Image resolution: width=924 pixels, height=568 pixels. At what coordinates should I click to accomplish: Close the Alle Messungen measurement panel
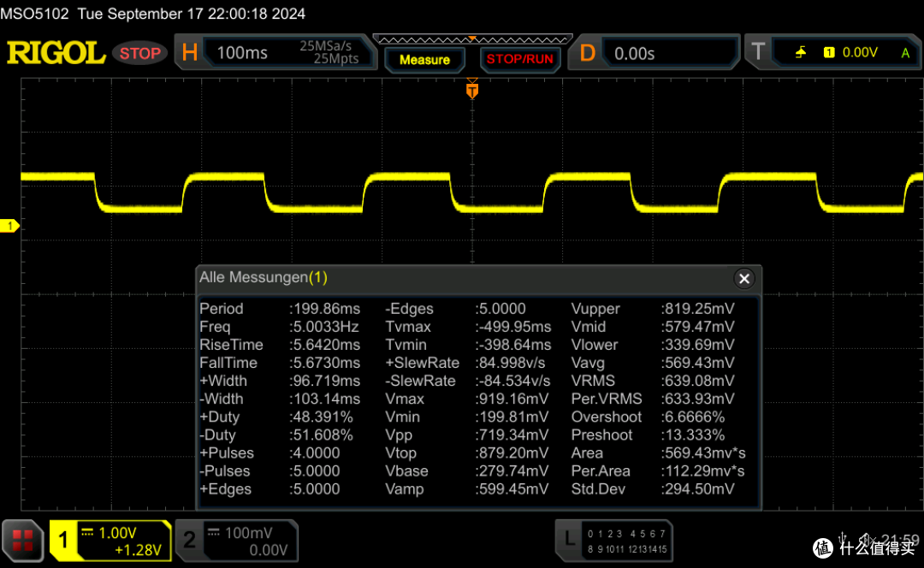(x=743, y=278)
